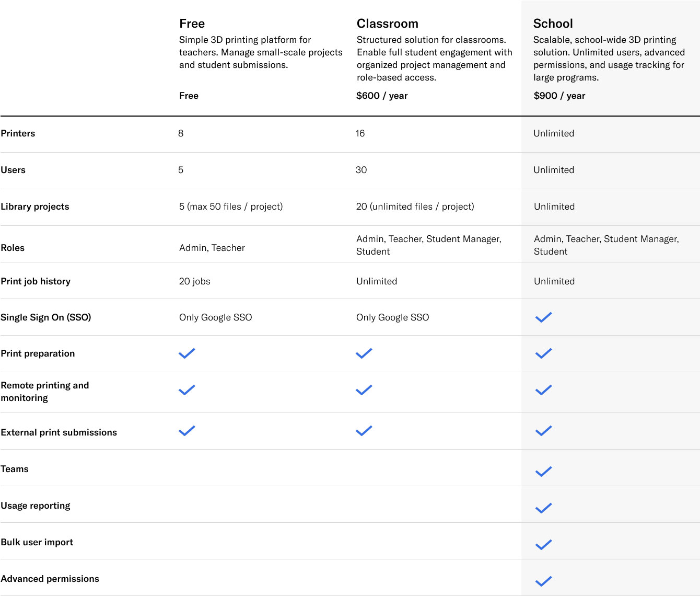The image size is (700, 596).
Task: Click School plan Teams checkmark
Action: tap(543, 472)
